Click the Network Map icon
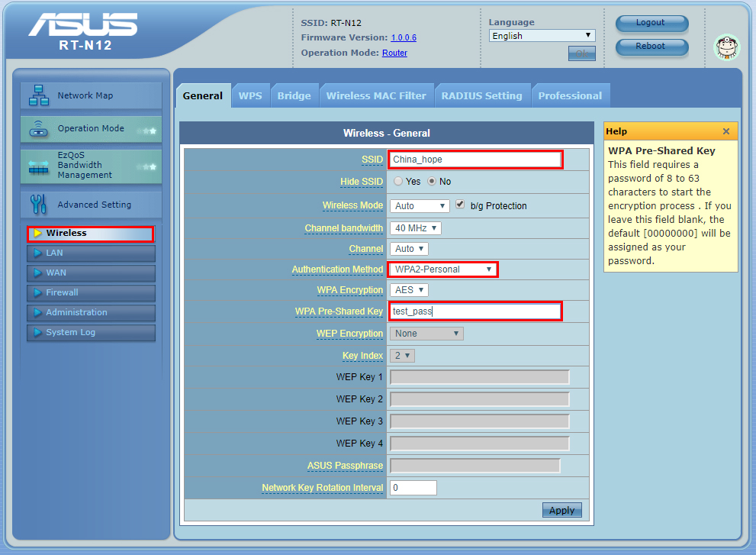The image size is (756, 555). click(x=38, y=96)
